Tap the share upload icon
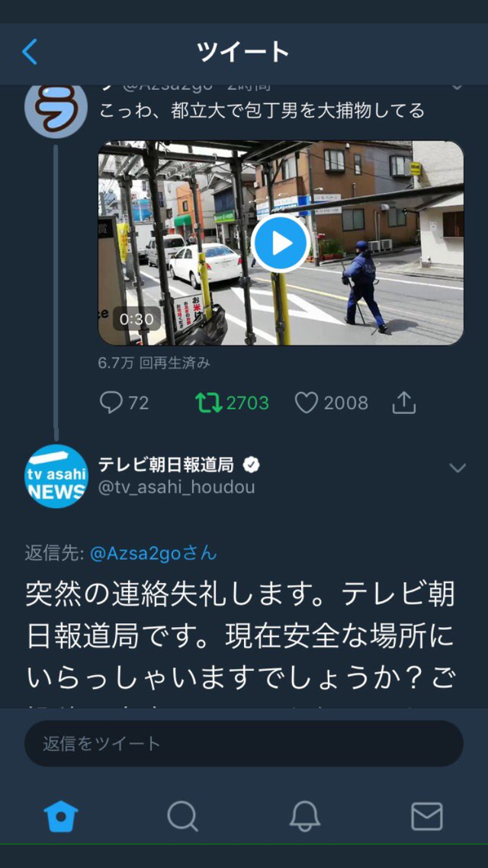Viewport: 488px width, 868px height. point(404,403)
